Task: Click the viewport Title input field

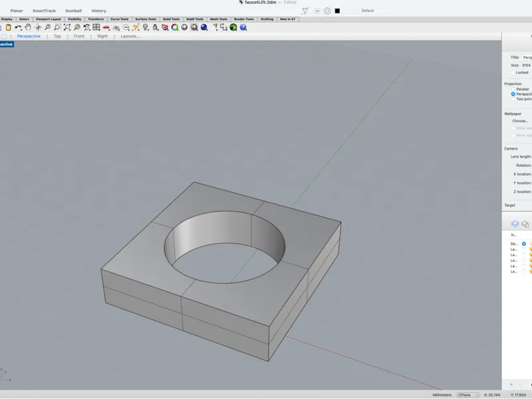Action: click(527, 58)
